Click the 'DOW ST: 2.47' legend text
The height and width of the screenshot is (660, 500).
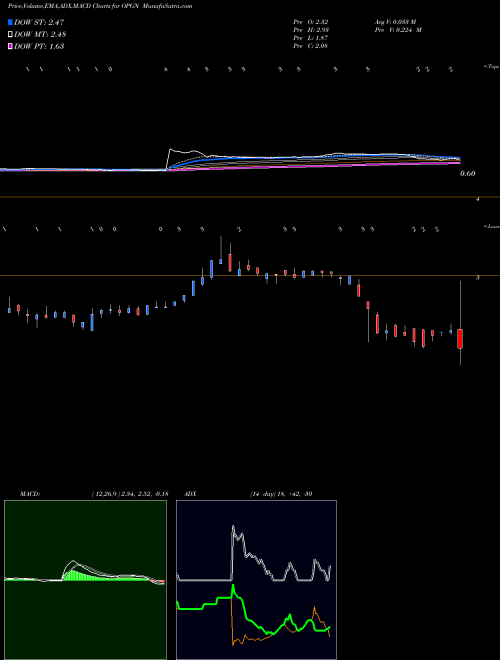pyautogui.click(x=39, y=22)
